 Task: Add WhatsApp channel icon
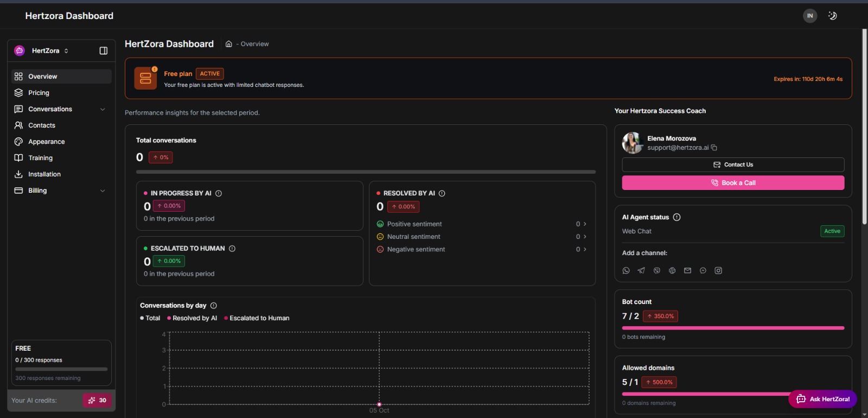tap(626, 270)
